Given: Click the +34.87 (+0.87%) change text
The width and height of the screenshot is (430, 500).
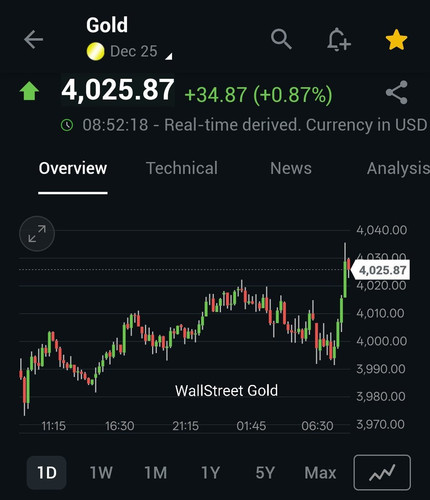Looking at the screenshot, I should click(x=258, y=95).
